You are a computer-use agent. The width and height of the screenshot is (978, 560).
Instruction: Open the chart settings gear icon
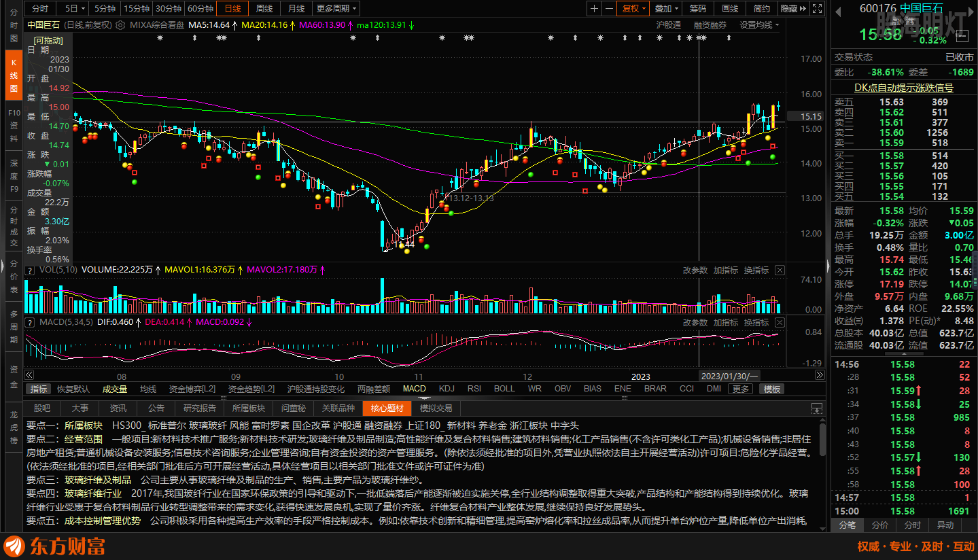(121, 24)
